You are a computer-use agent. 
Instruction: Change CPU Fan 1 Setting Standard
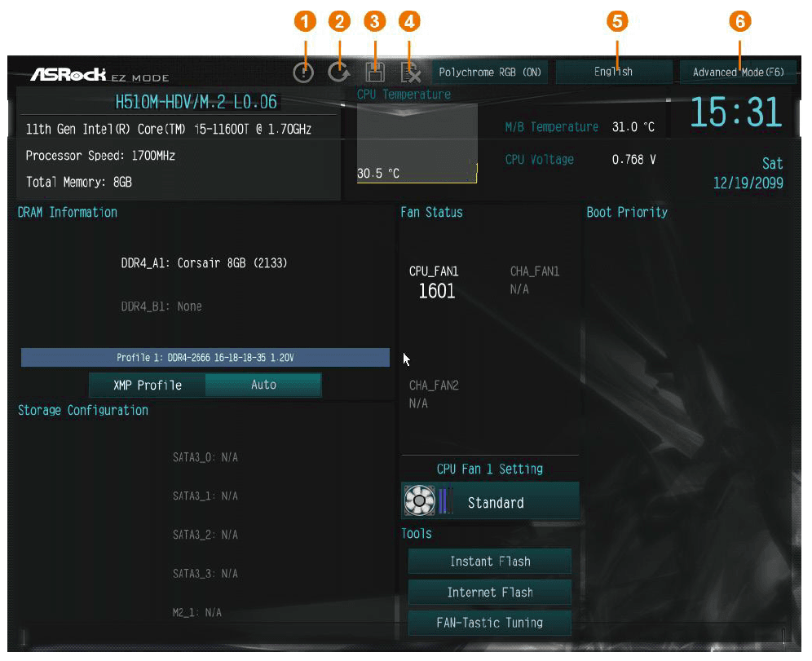coord(496,503)
